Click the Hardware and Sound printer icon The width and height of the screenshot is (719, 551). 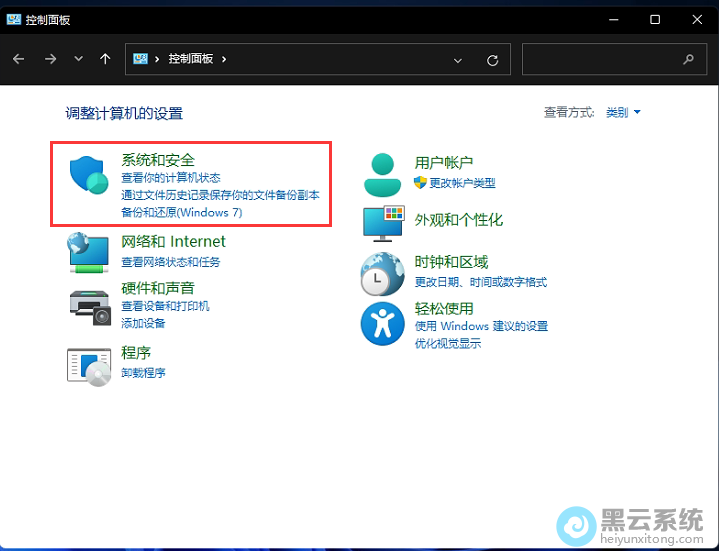click(88, 304)
